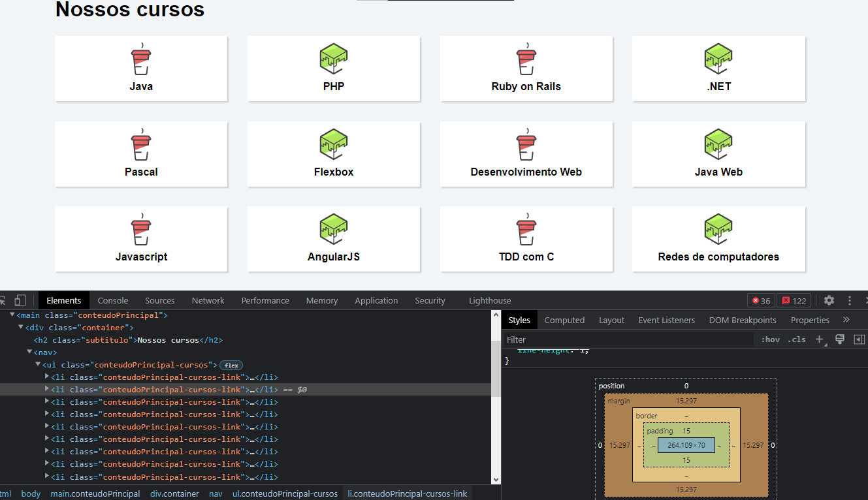Switch to the Console tab
Image resolution: width=868 pixels, height=500 pixels.
pyautogui.click(x=113, y=300)
